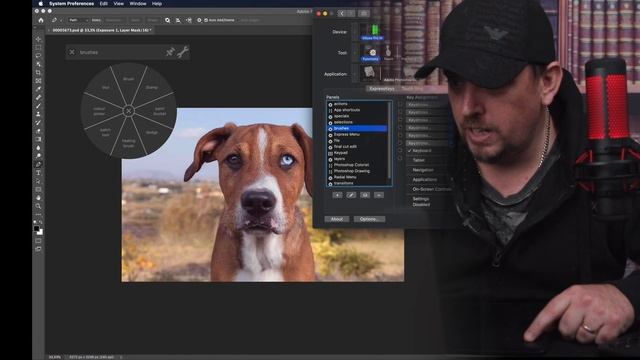Select the document tab in Photoshop

pos(101,30)
